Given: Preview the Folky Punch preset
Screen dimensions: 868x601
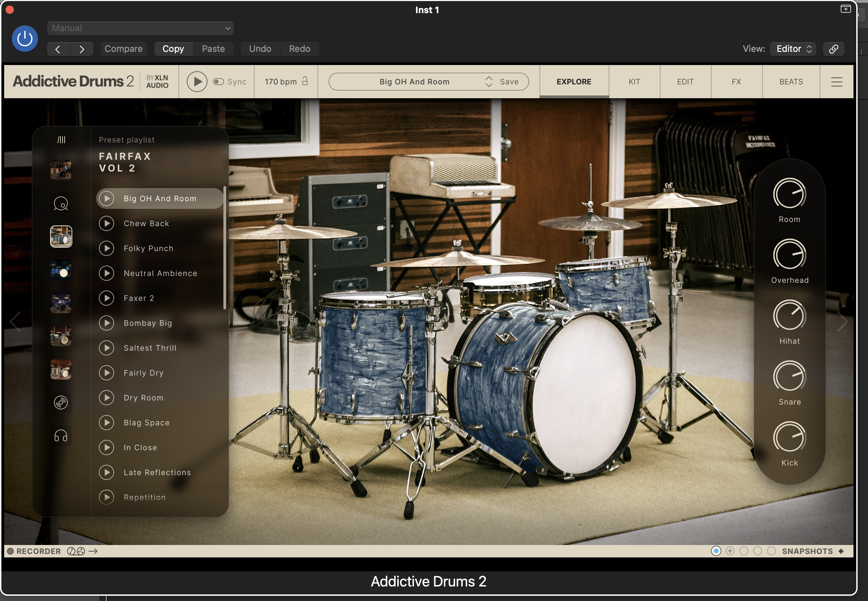Looking at the screenshot, I should pyautogui.click(x=107, y=248).
